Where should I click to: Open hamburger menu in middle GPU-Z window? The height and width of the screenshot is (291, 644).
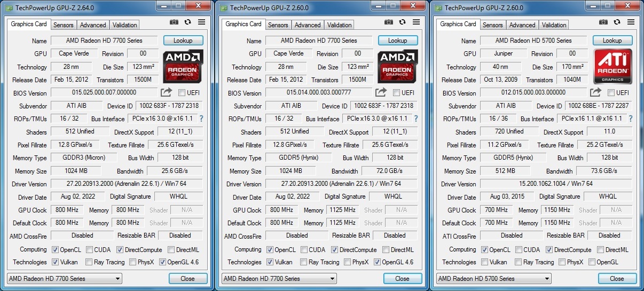416,22
